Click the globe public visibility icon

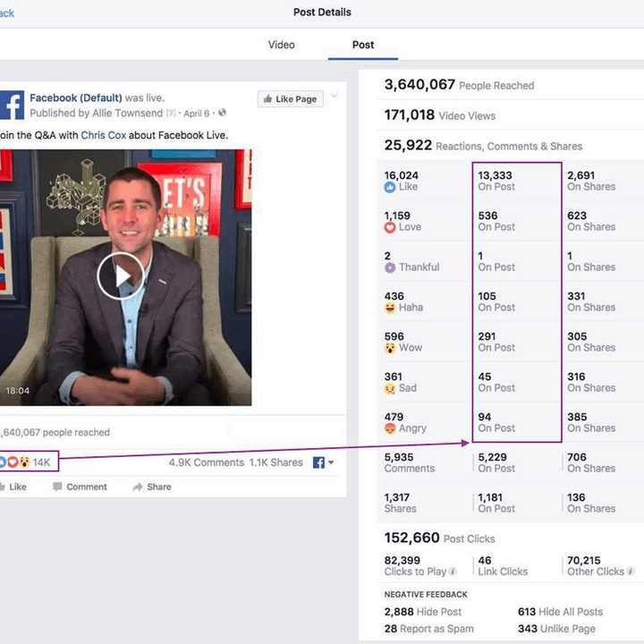click(222, 113)
